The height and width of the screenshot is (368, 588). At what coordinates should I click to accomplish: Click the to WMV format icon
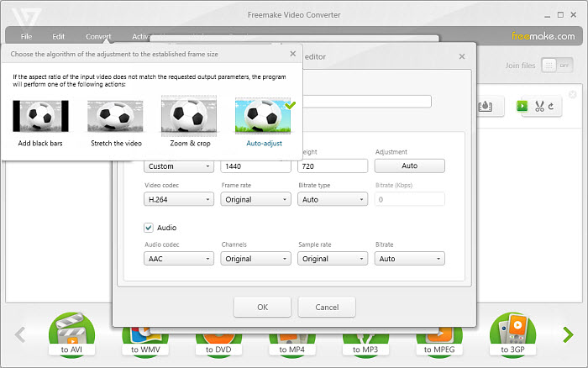tap(145, 341)
